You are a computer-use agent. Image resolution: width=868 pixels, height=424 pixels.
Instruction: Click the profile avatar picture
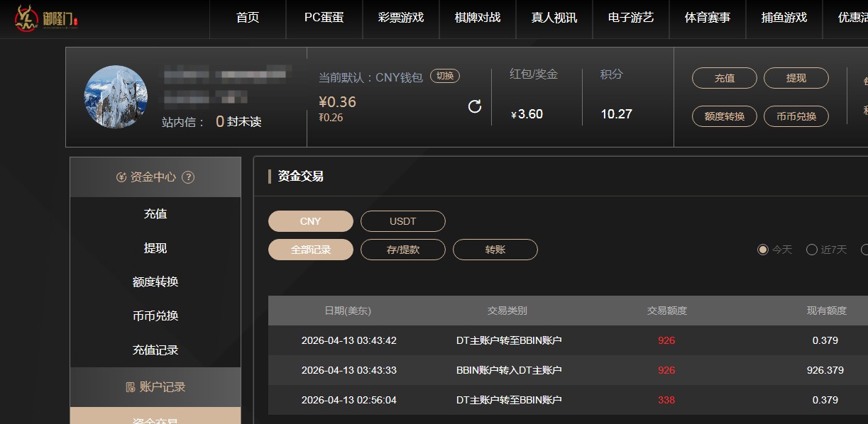115,97
